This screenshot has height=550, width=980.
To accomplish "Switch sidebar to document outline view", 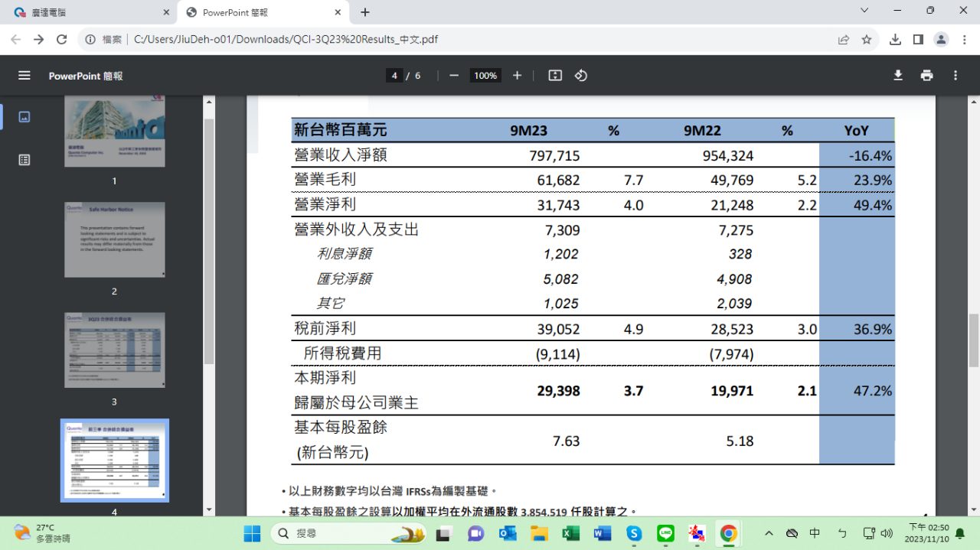I will pos(24,160).
